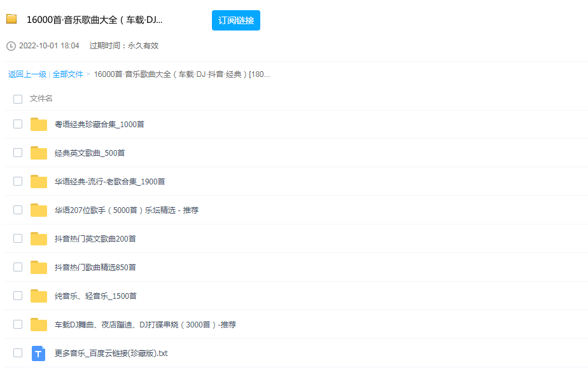The image size is (588, 377).
Task: Open the 抖音热门英文歌曲200首 folder name
Action: click(x=95, y=238)
